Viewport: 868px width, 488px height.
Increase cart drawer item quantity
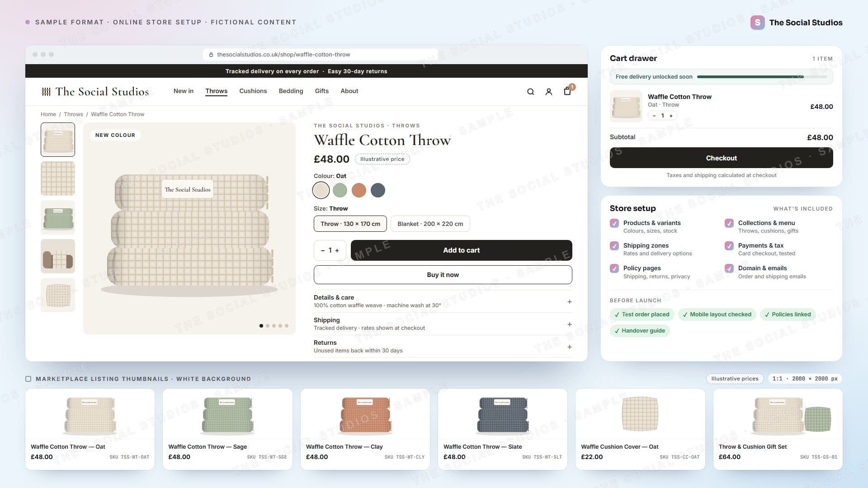(671, 116)
